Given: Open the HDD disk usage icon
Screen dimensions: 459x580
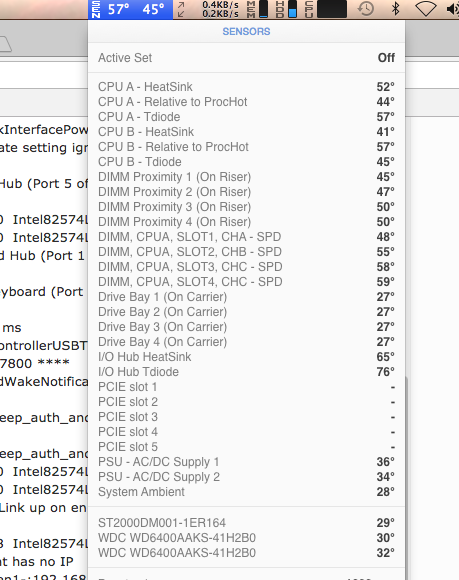Looking at the screenshot, I should click(x=286, y=9).
